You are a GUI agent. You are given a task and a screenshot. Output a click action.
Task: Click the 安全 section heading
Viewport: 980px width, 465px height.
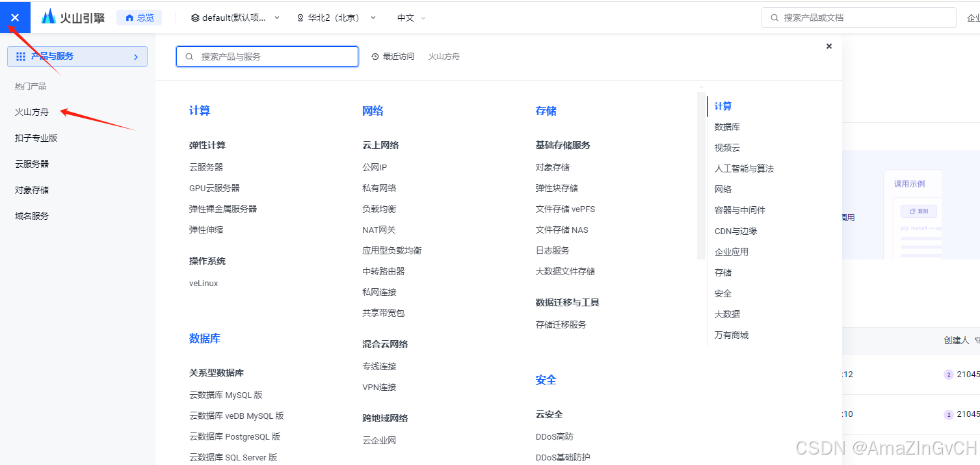pyautogui.click(x=546, y=380)
